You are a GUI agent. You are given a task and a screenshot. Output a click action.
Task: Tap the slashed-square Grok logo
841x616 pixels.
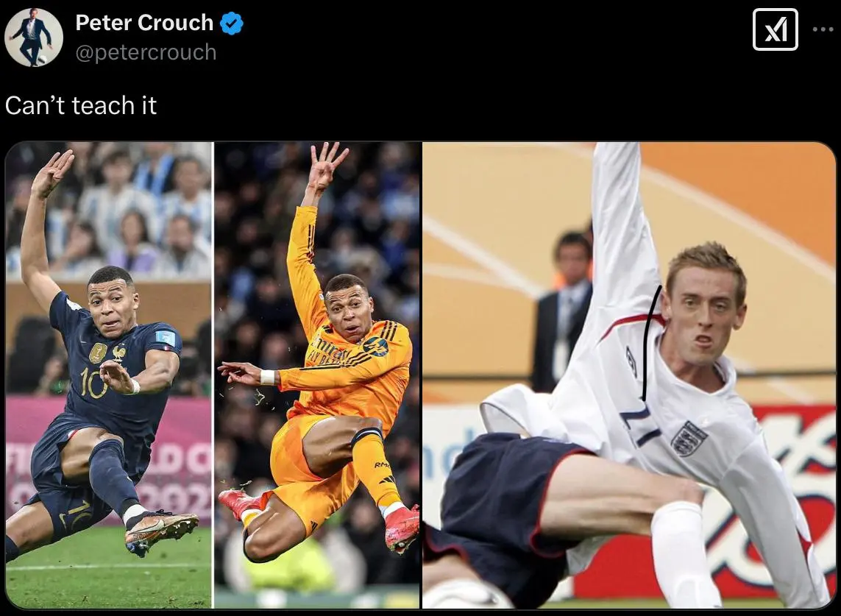[x=775, y=29]
